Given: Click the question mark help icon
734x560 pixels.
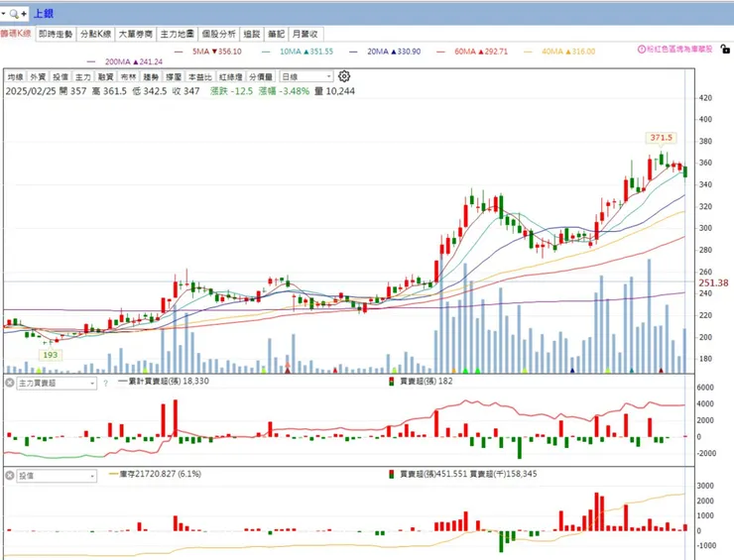Looking at the screenshot, I should (106, 384).
